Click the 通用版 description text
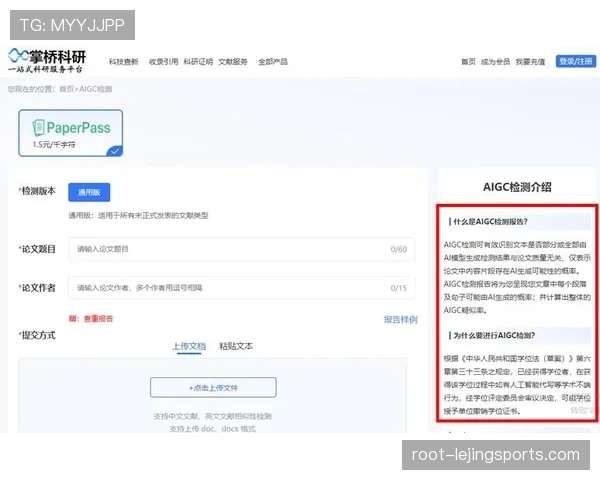The width and height of the screenshot is (600, 480). click(x=139, y=216)
